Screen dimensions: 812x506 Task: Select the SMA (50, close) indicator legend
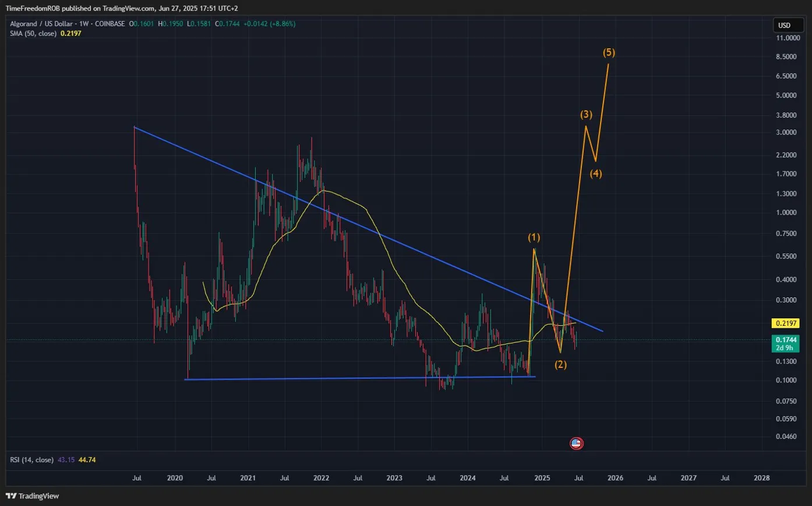33,34
